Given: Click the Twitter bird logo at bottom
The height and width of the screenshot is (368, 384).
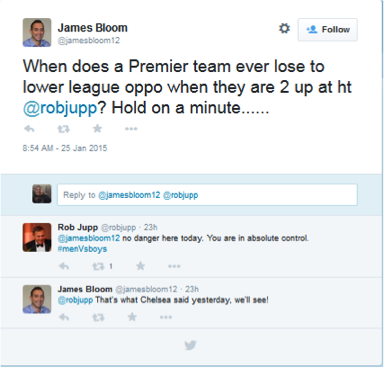Looking at the screenshot, I should 190,345.
